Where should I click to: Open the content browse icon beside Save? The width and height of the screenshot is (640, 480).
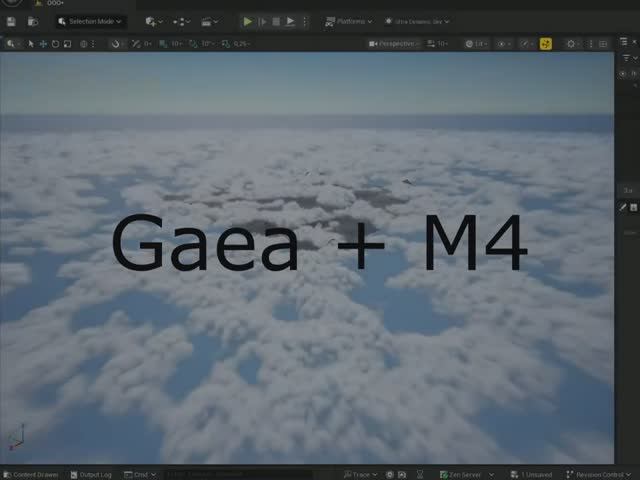33,22
